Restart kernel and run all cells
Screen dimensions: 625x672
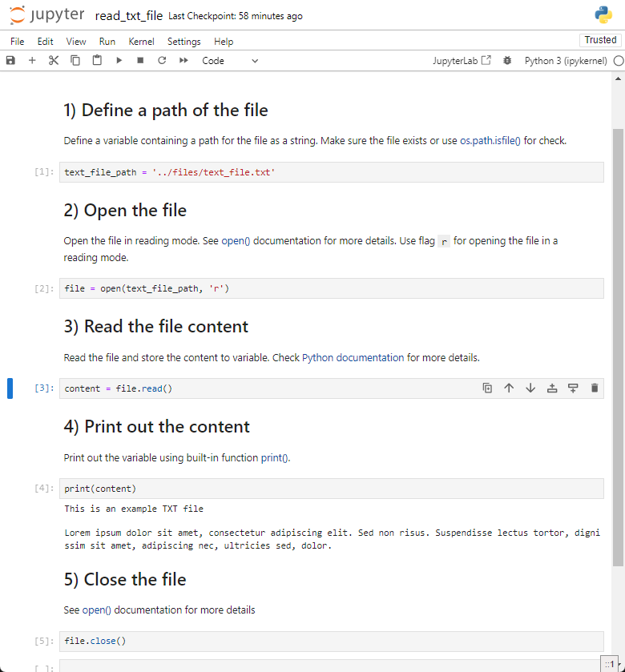coord(183,60)
